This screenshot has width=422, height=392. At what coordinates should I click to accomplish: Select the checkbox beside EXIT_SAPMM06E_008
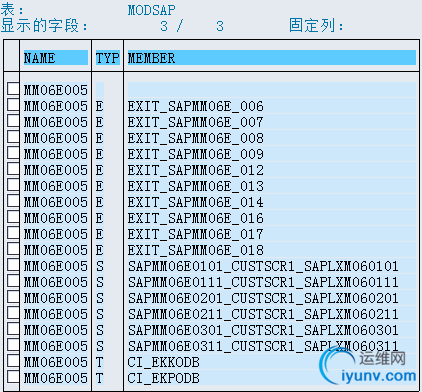click(x=13, y=137)
